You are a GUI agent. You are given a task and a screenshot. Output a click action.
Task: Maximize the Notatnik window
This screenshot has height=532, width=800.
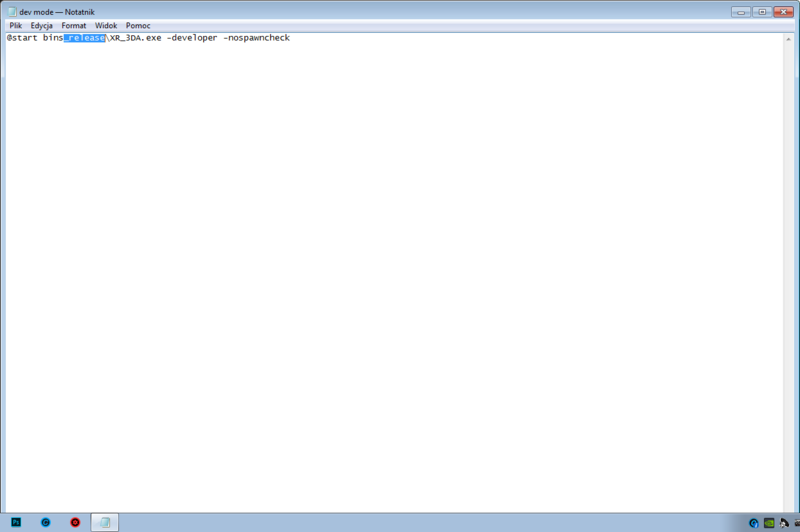point(762,10)
